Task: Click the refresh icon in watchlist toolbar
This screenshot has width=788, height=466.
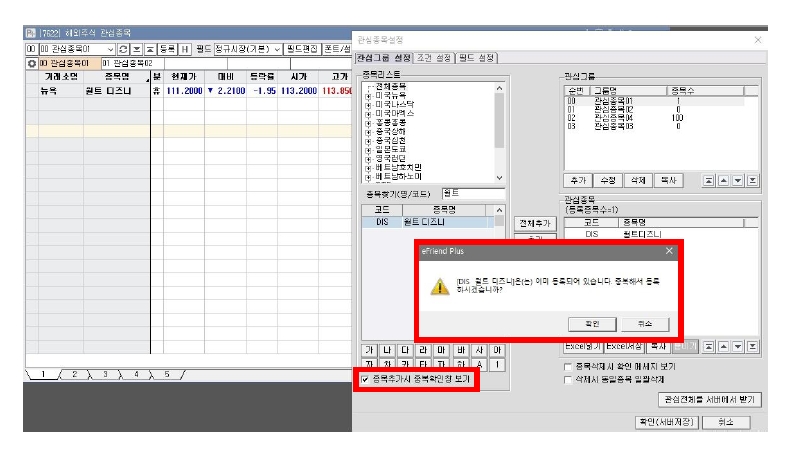Action: click(123, 49)
